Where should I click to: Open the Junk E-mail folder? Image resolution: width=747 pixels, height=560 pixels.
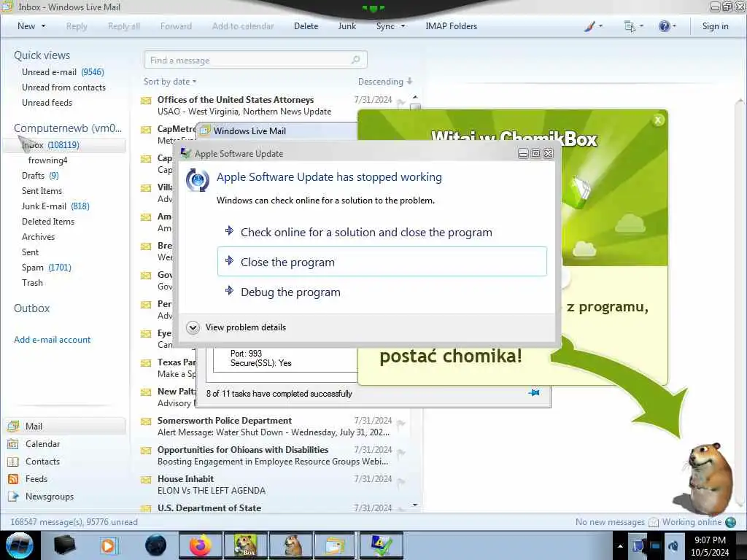coord(55,206)
